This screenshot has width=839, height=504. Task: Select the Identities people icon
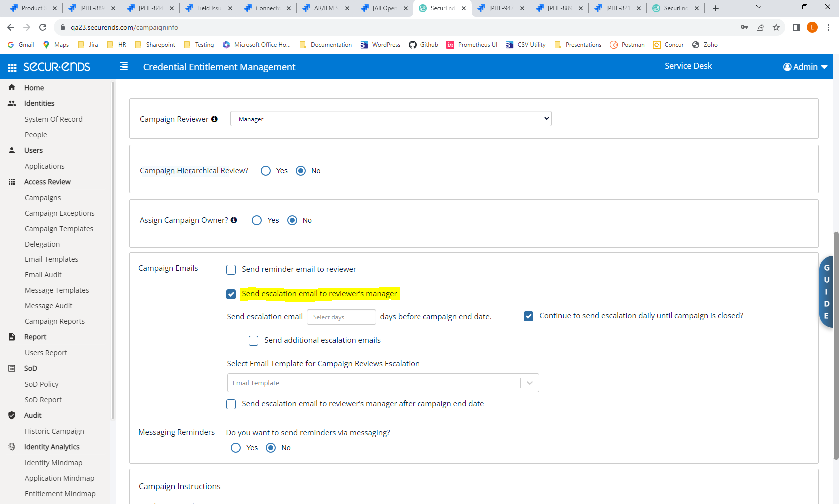coord(11,103)
